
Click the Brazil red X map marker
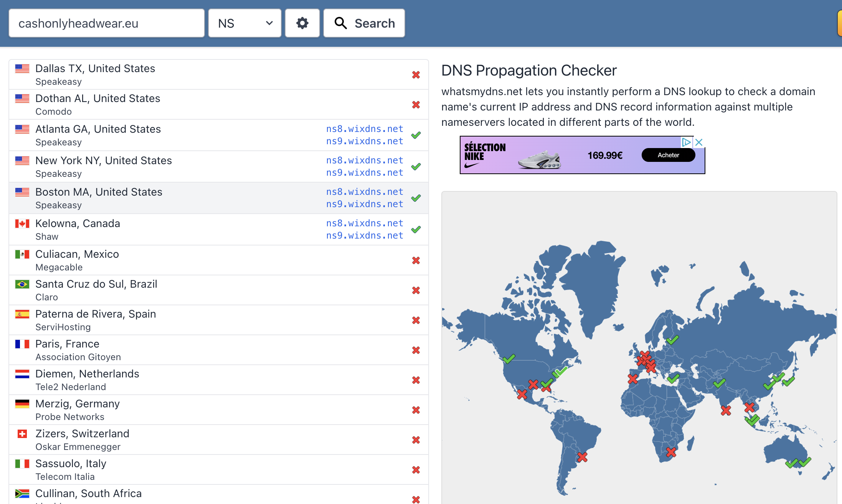point(582,457)
